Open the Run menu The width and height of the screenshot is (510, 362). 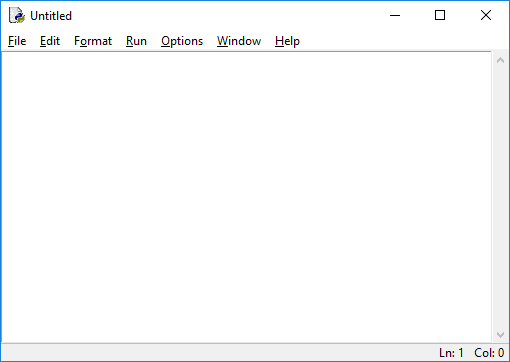click(x=136, y=41)
